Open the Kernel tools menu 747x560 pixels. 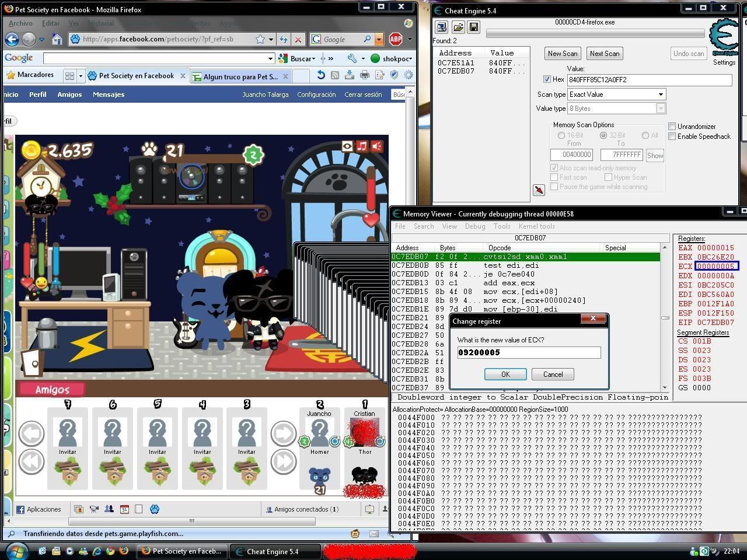point(537,226)
